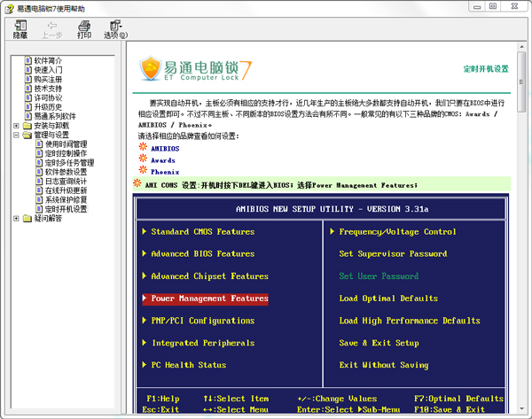The image size is (532, 419).
Task: Open the 日志查询统计 topic
Action: (66, 182)
